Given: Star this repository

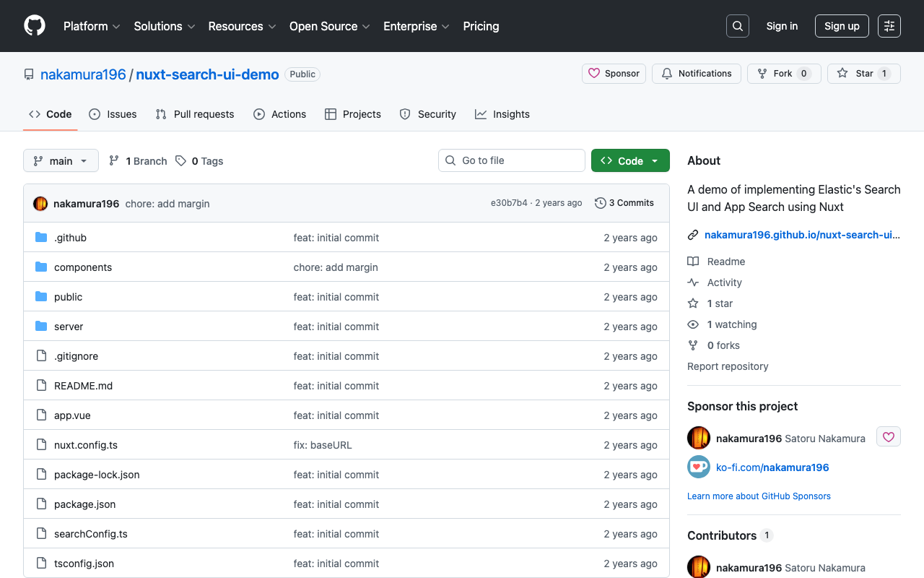Looking at the screenshot, I should (863, 74).
